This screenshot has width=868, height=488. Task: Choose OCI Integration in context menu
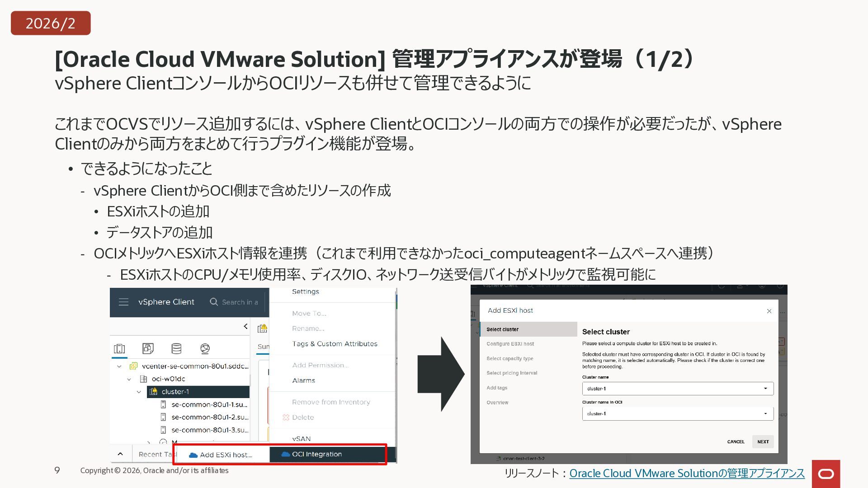[x=316, y=454]
